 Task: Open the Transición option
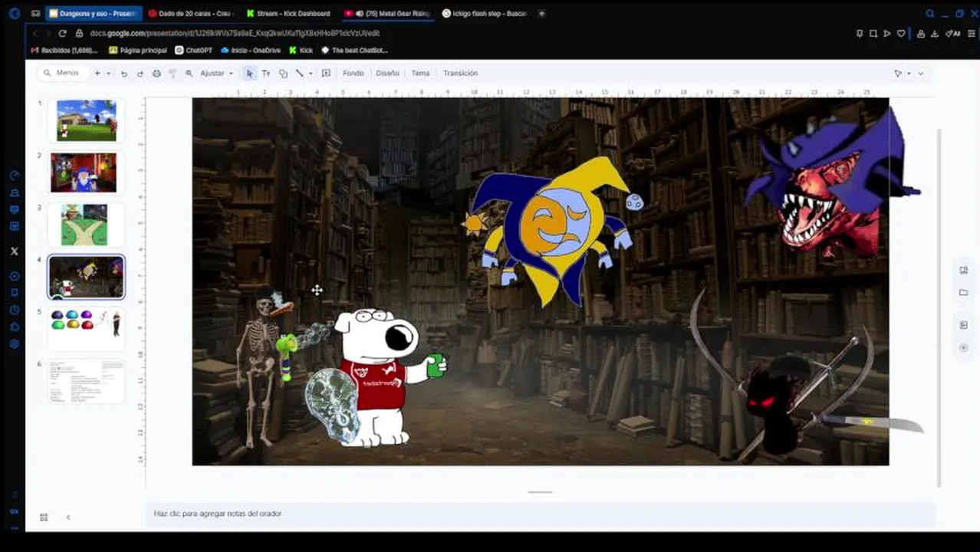coord(460,74)
